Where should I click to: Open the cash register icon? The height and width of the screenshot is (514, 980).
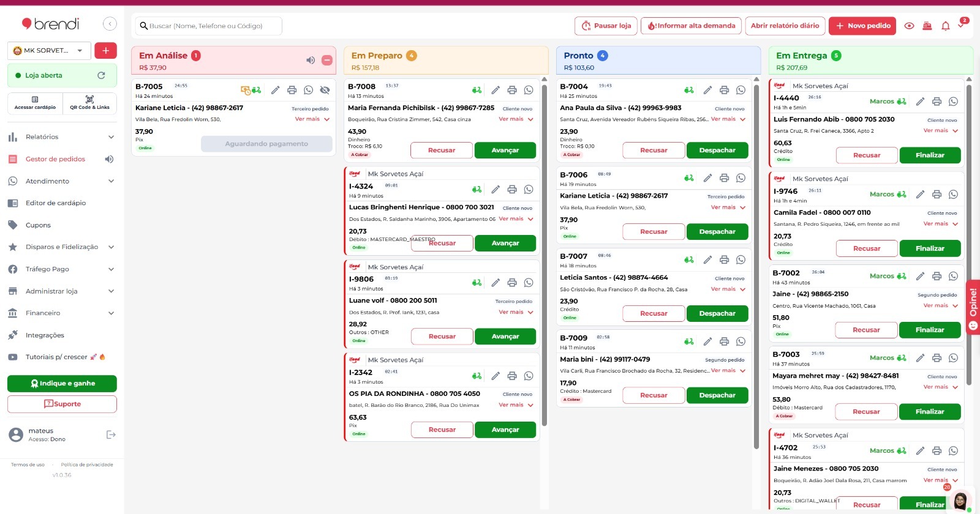(x=927, y=26)
